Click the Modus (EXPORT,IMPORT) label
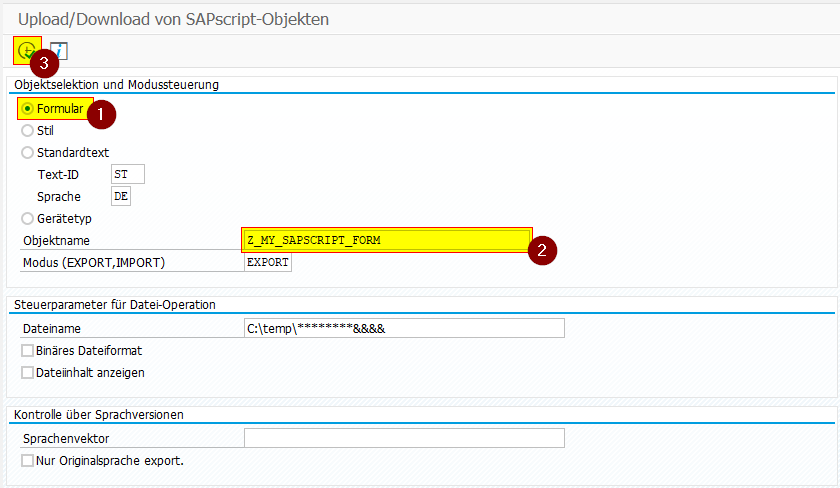 (94, 263)
